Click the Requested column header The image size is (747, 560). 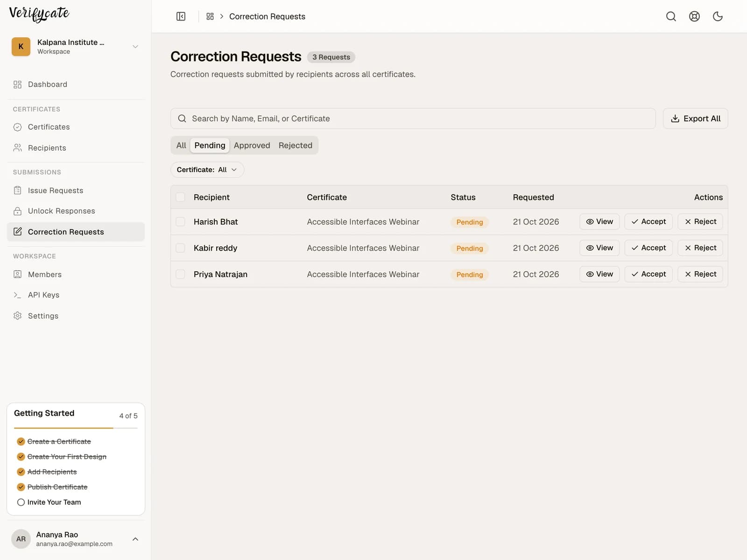click(x=533, y=197)
